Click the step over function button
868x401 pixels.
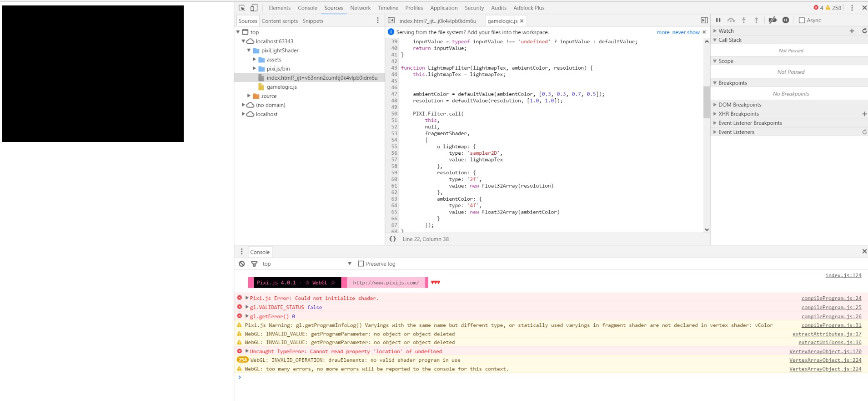pos(731,20)
